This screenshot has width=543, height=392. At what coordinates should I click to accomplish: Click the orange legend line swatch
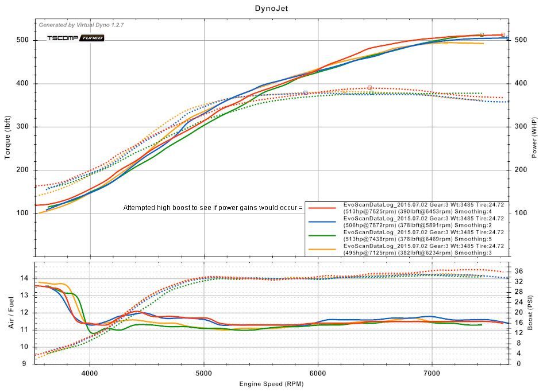click(322, 249)
